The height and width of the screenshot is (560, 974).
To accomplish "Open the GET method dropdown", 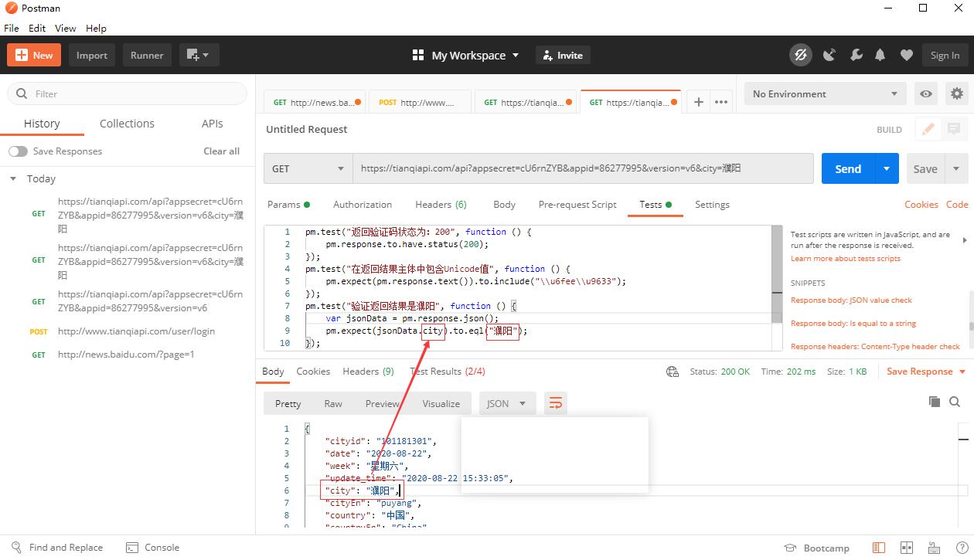I will point(308,168).
